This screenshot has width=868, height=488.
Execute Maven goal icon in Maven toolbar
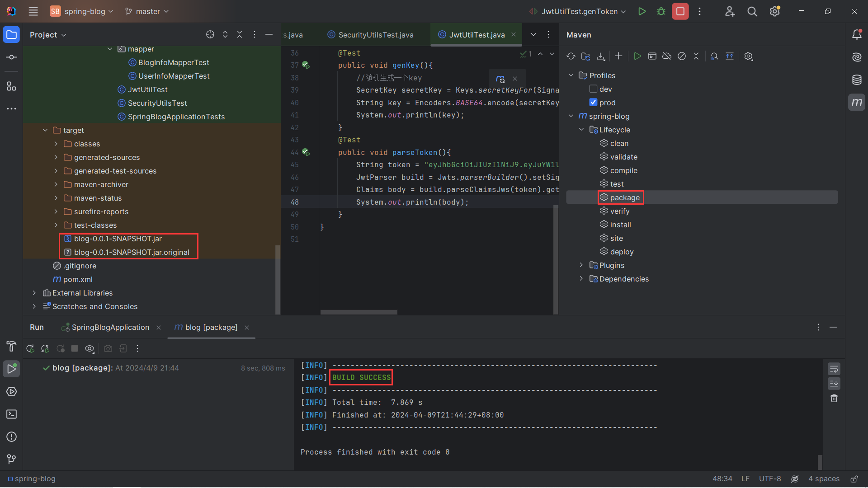pos(652,56)
